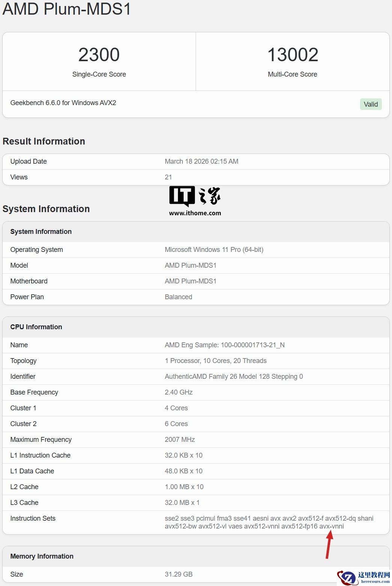Click the AMD Eng Sample processor name
Viewport: 392px width, 586px height.
[225, 345]
